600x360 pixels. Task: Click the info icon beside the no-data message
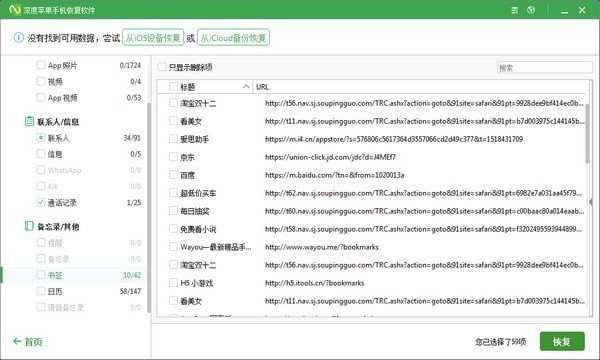18,37
